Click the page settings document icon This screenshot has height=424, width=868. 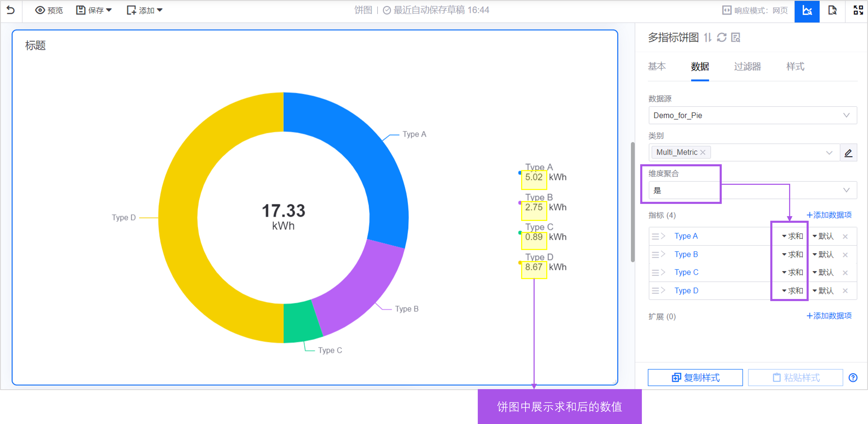coord(832,11)
